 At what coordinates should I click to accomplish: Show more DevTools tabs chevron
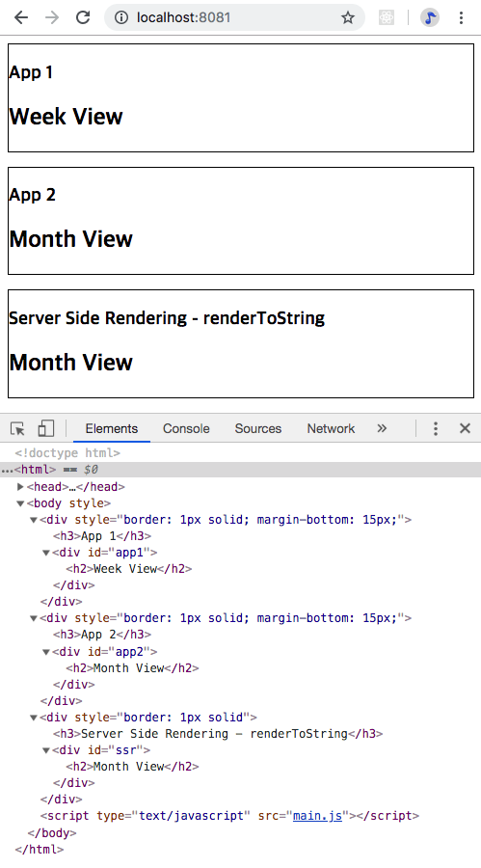[382, 428]
